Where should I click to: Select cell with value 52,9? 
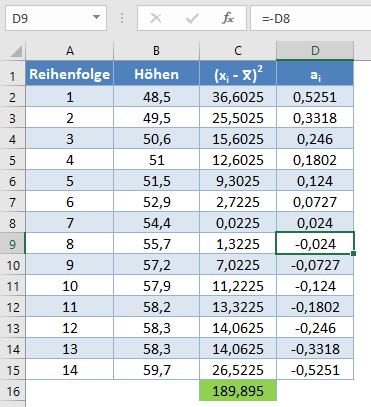point(156,202)
